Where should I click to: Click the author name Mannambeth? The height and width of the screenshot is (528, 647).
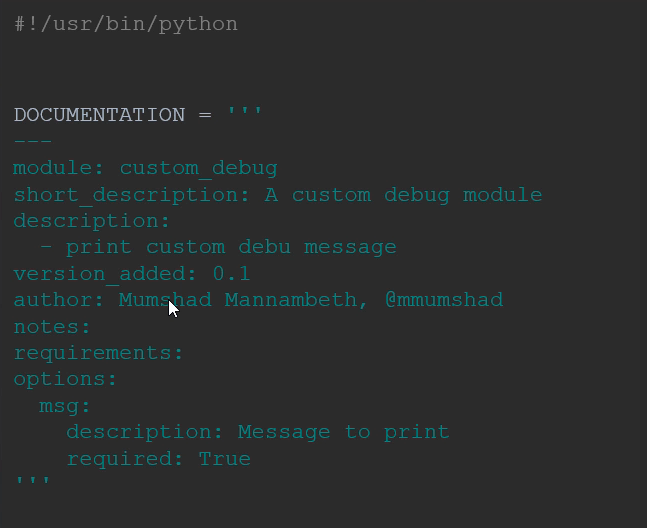point(291,299)
